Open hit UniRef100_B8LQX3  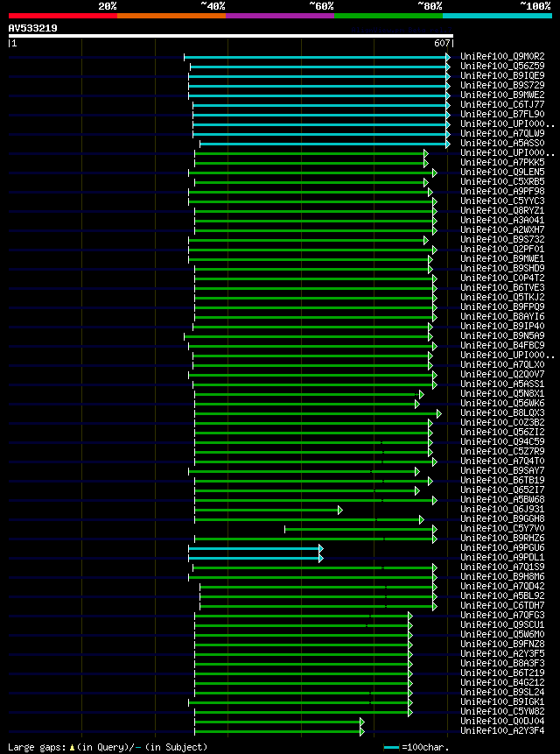pyautogui.click(x=502, y=413)
